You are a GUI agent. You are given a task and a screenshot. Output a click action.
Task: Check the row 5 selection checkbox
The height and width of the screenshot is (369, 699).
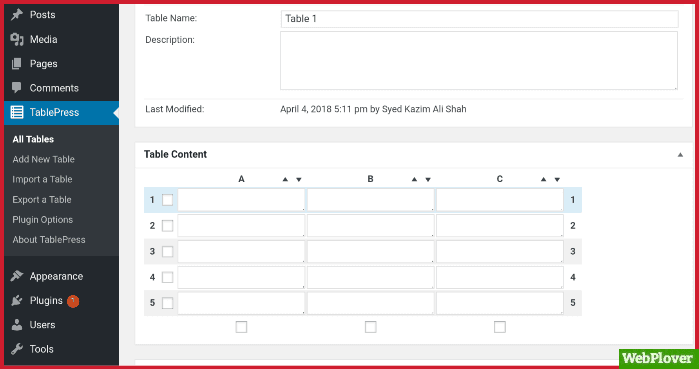[168, 303]
